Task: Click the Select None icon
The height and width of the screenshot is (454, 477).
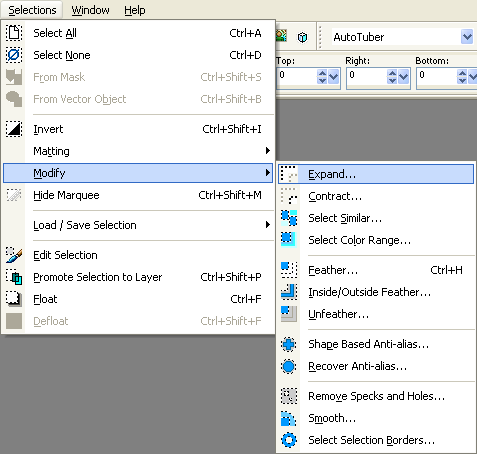Action: click(x=14, y=55)
